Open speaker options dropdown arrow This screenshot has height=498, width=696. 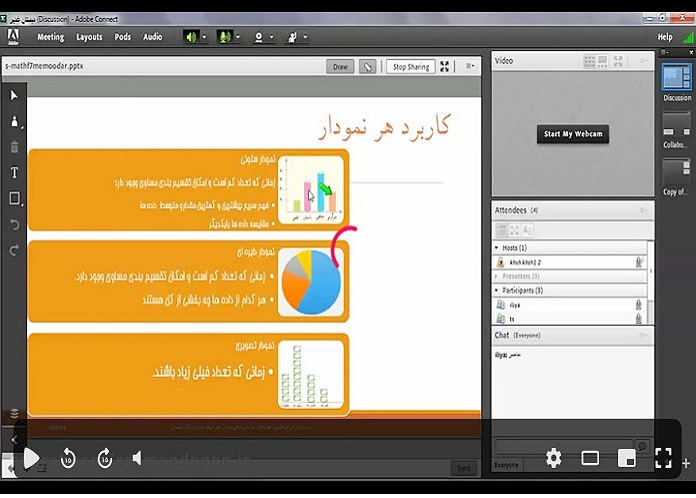pos(204,37)
